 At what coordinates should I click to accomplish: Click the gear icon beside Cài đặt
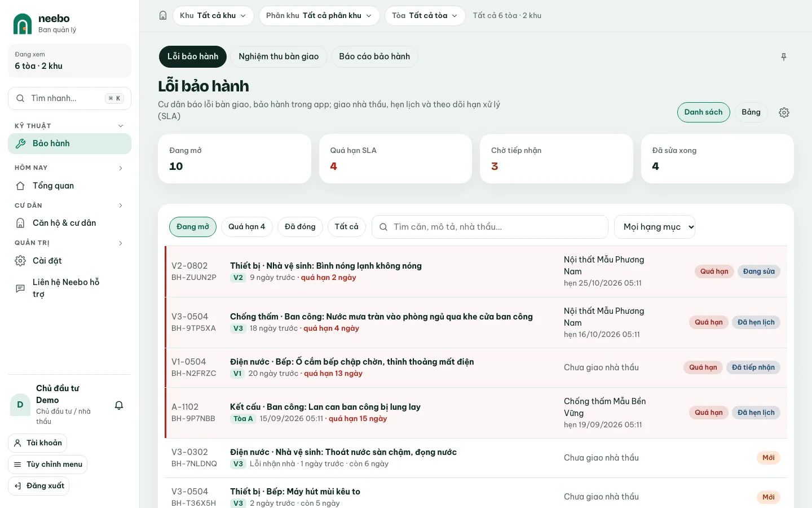click(20, 261)
